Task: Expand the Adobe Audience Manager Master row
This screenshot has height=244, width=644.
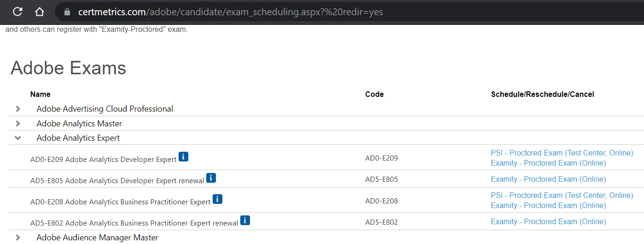Action: (18, 238)
